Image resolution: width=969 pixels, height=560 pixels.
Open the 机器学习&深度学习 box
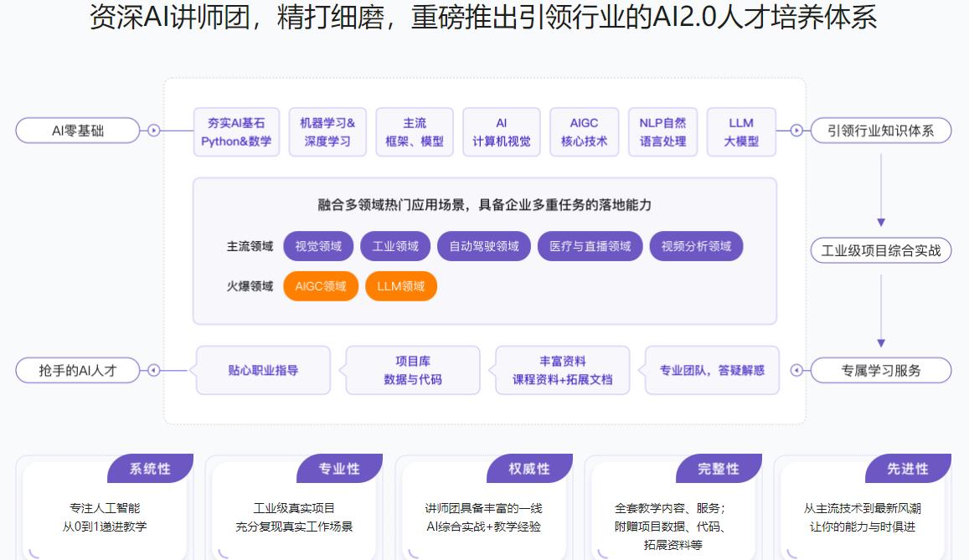pos(327,132)
